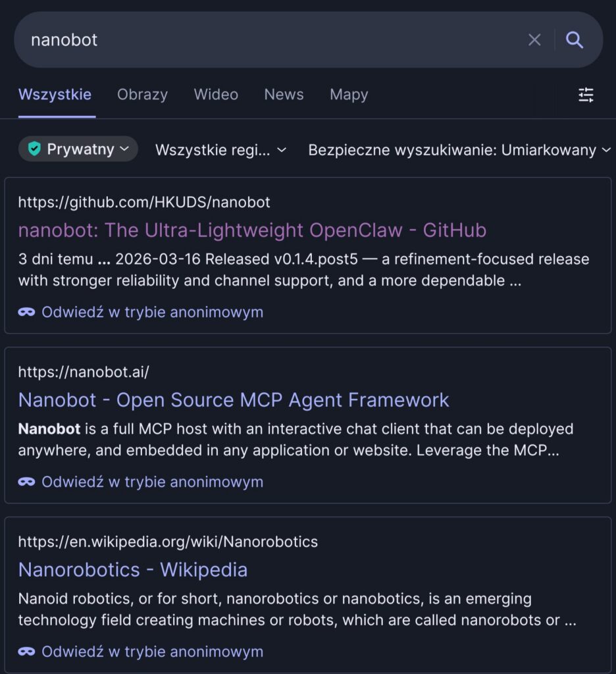The width and height of the screenshot is (616, 674).
Task: Click the green shield icon beside Prywatny
Action: pyautogui.click(x=34, y=149)
